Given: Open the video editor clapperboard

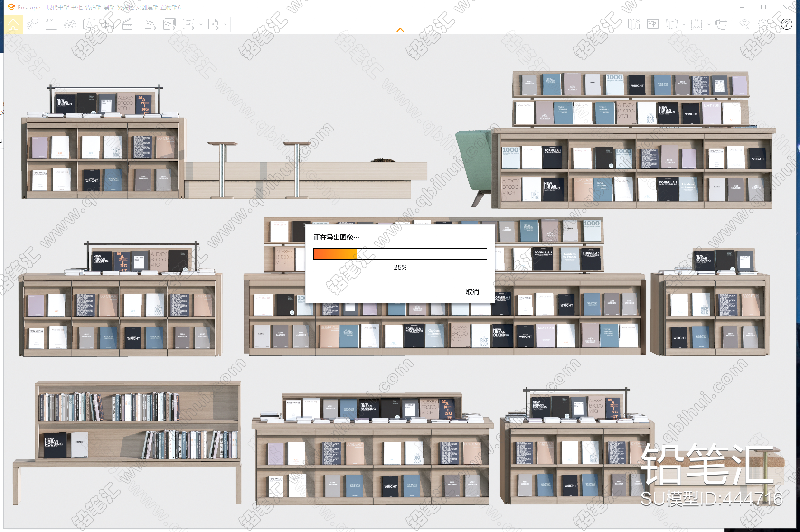Looking at the screenshot, I should click(x=127, y=24).
